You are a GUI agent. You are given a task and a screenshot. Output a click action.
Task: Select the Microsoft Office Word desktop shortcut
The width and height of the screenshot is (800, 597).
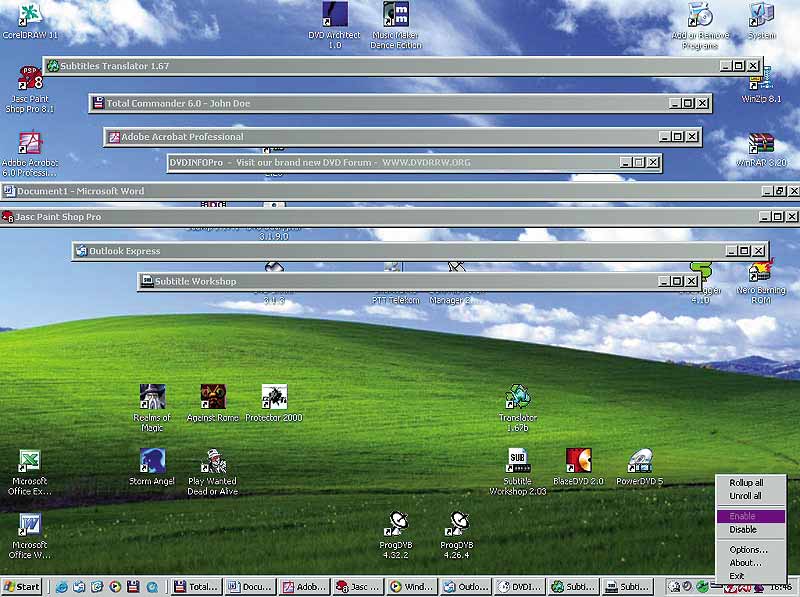(30, 536)
